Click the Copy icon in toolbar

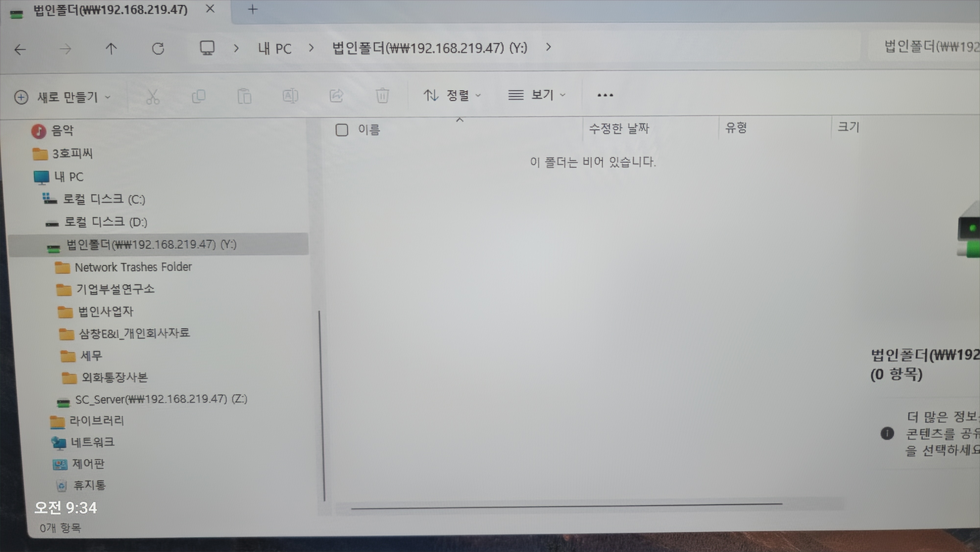click(x=199, y=96)
